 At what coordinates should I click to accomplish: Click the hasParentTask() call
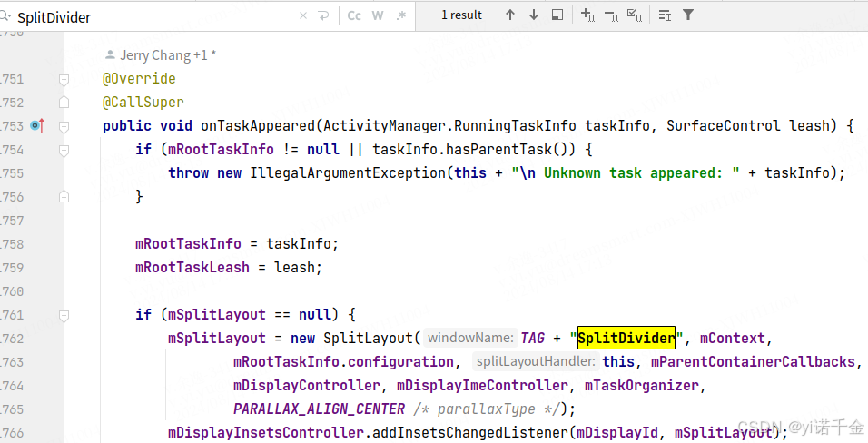click(507, 150)
